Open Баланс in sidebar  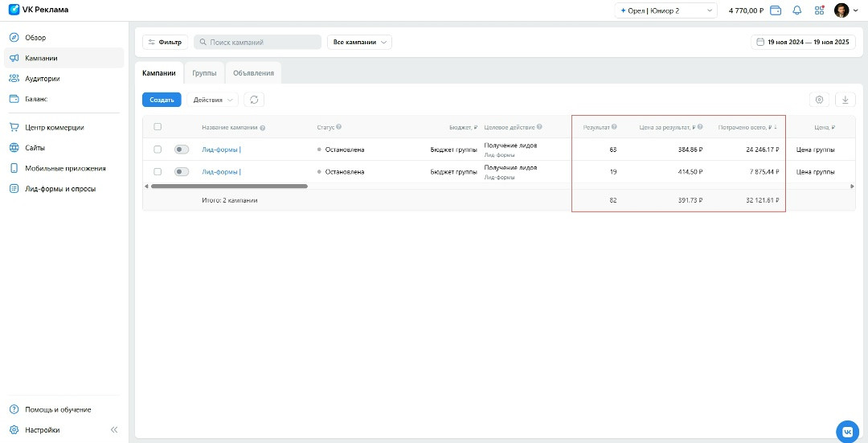pyautogui.click(x=63, y=99)
